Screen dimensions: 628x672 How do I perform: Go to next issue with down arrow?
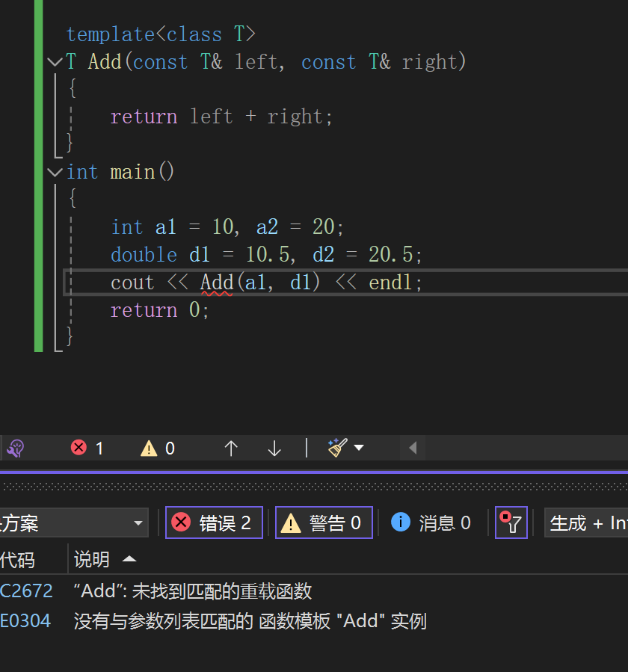coord(274,448)
